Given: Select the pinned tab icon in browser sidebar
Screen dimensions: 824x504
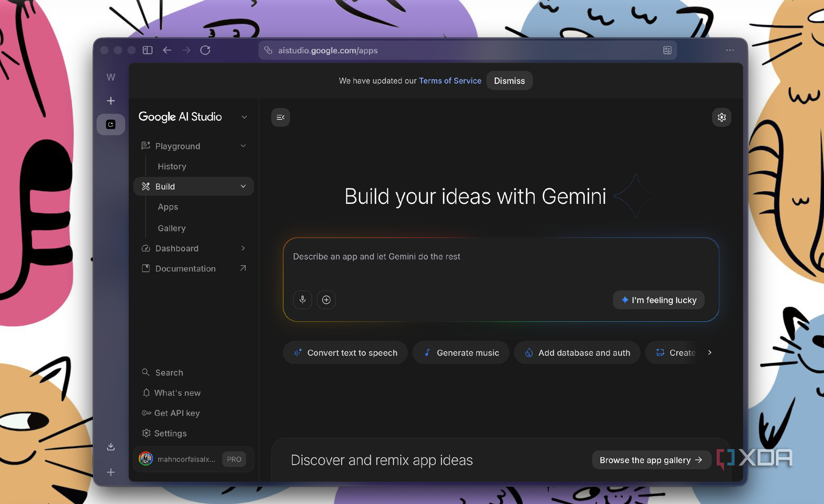Looking at the screenshot, I should pyautogui.click(x=111, y=124).
